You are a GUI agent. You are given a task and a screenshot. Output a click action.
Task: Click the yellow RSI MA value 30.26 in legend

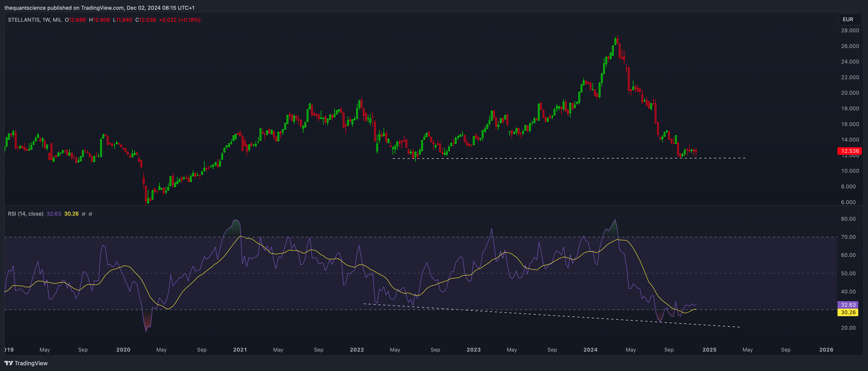pos(71,214)
